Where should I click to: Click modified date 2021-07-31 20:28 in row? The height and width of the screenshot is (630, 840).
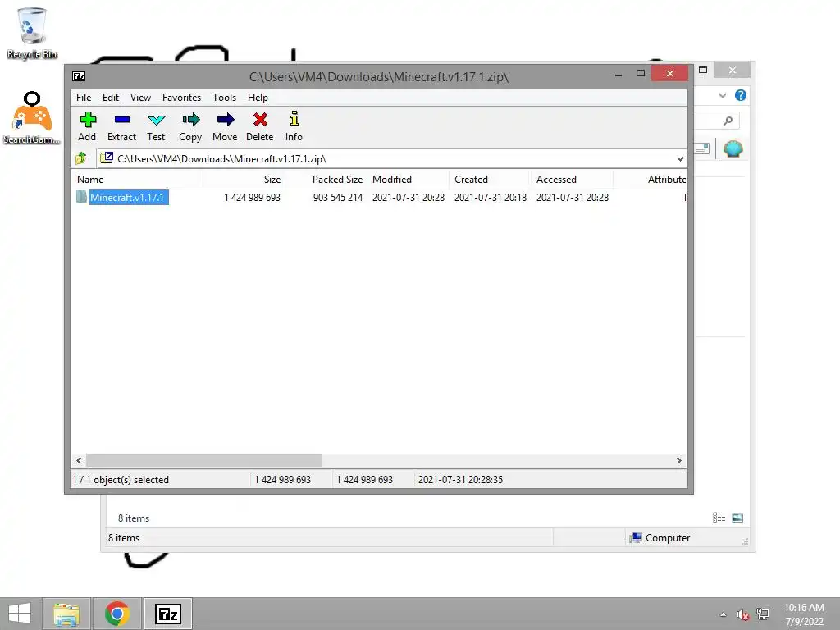point(409,198)
